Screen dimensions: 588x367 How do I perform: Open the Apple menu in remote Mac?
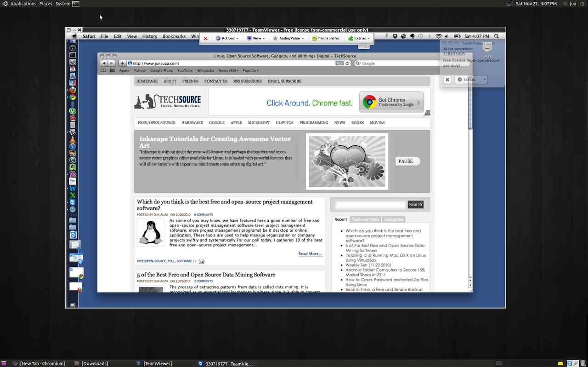coord(74,36)
